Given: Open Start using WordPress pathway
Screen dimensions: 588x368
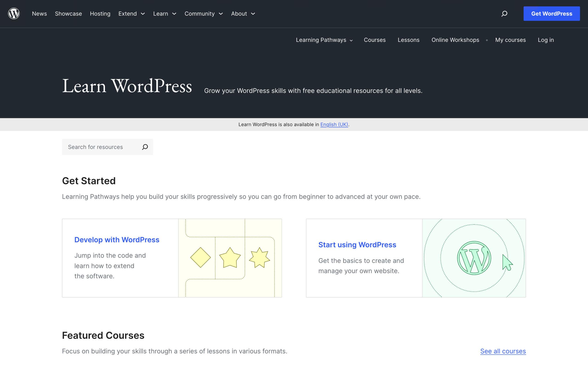Looking at the screenshot, I should pyautogui.click(x=357, y=244).
